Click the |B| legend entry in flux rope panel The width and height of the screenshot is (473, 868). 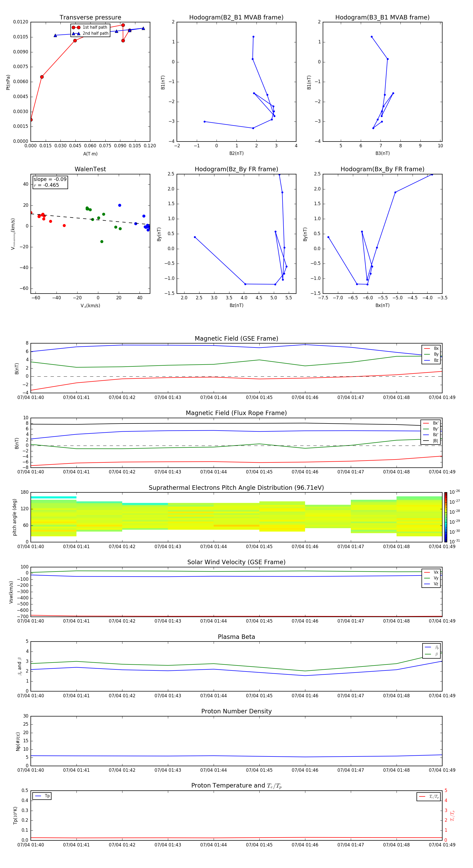click(x=431, y=441)
